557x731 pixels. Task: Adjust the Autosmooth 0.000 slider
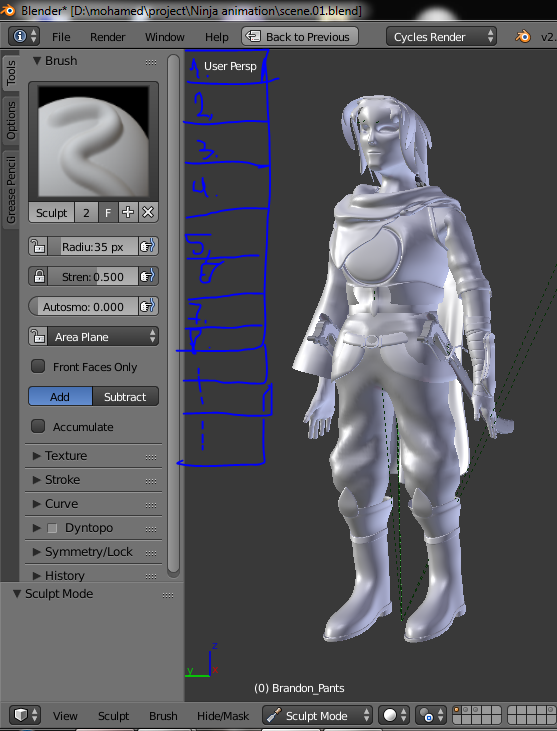(83, 306)
